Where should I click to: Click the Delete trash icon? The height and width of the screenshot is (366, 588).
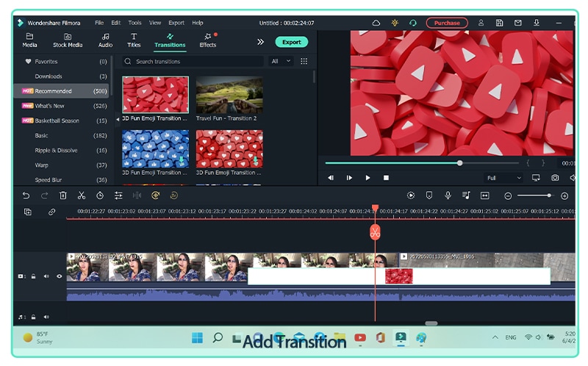click(63, 195)
